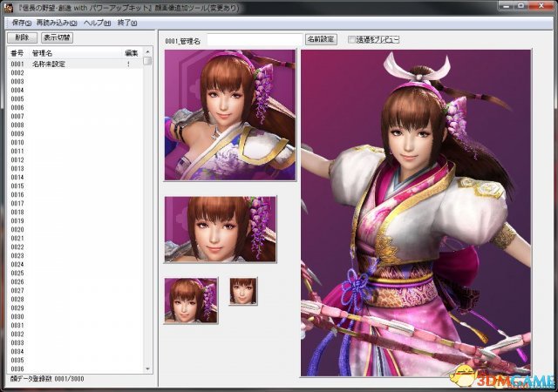The image size is (558, 392).
Task: Click the 顔データ登録数 status text
Action: [47, 379]
